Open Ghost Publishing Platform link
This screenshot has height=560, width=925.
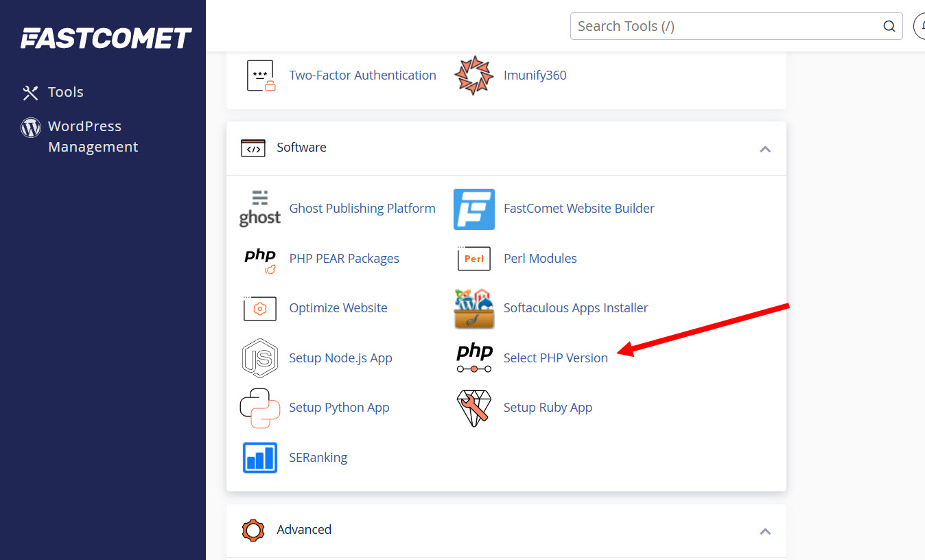pyautogui.click(x=362, y=208)
